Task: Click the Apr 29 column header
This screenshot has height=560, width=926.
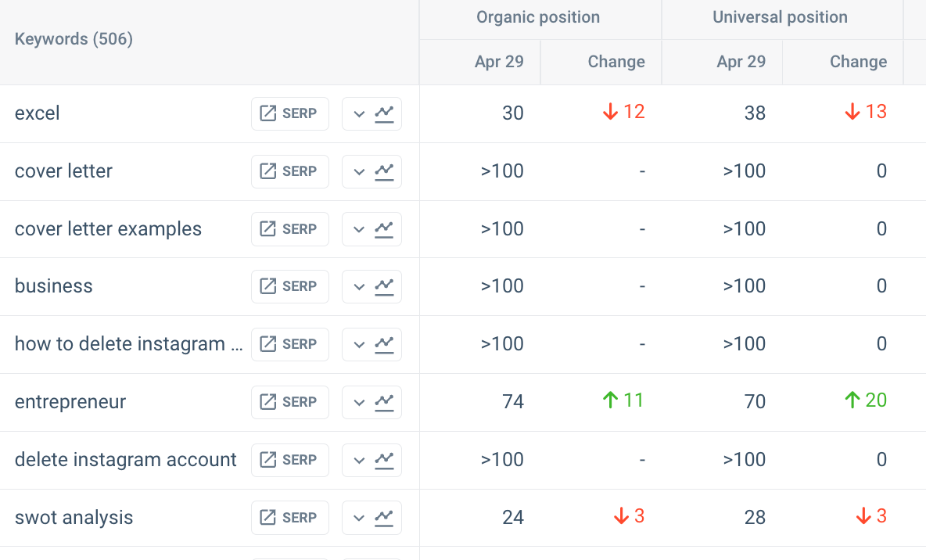Action: click(501, 61)
